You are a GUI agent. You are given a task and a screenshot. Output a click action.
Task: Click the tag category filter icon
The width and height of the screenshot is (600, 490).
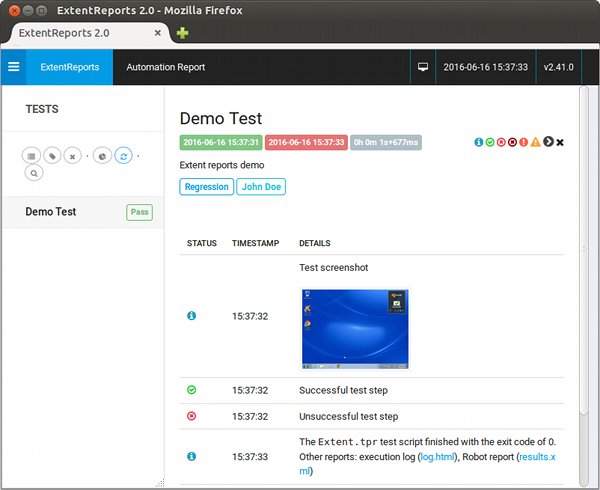click(52, 156)
